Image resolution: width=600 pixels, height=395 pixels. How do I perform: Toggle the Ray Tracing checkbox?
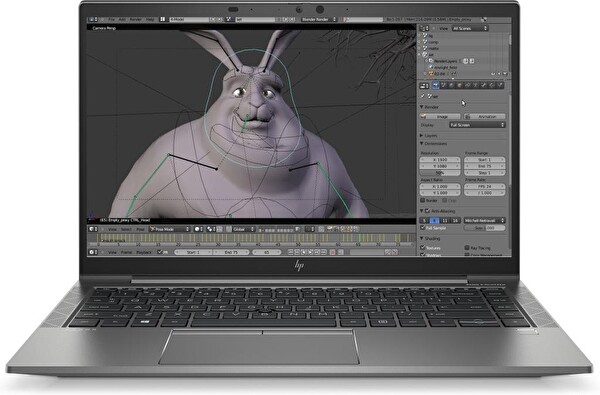click(x=467, y=248)
